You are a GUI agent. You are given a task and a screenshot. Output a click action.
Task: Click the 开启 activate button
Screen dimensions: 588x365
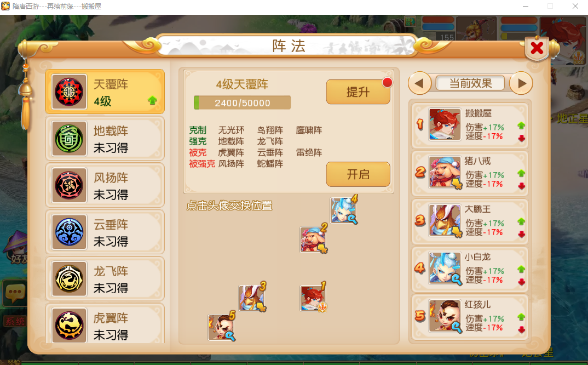pyautogui.click(x=358, y=174)
